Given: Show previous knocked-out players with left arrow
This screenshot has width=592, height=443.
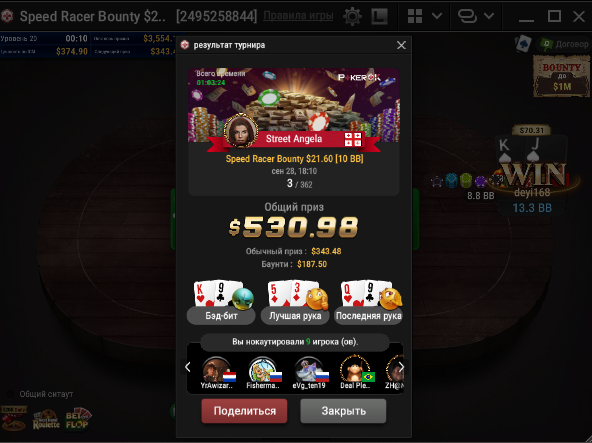Looking at the screenshot, I should pos(188,367).
